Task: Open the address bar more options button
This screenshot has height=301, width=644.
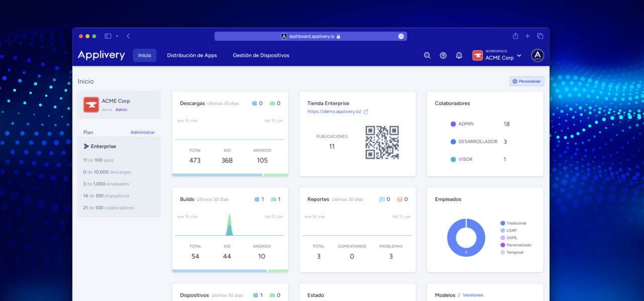Action: [x=401, y=36]
